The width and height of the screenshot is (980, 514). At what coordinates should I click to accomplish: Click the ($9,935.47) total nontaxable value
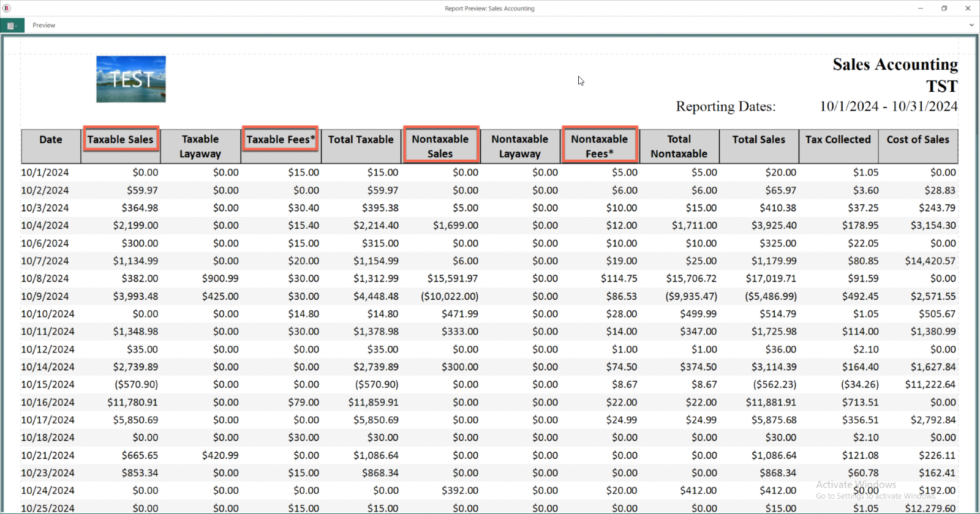[692, 296]
